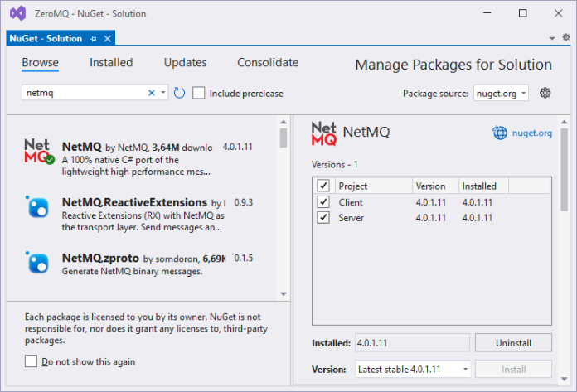Open the tab list dropdown arrow

[x=552, y=38]
